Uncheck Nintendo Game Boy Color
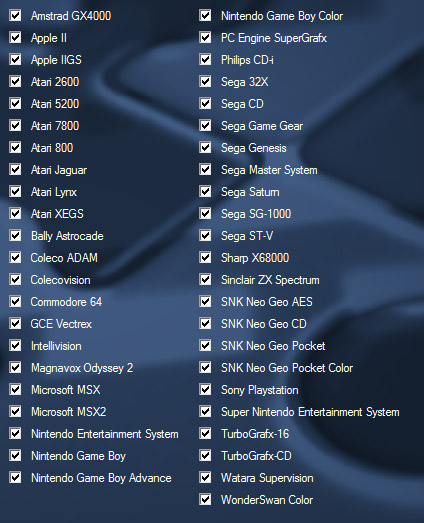Viewport: 424px width, 523px height. click(205, 15)
